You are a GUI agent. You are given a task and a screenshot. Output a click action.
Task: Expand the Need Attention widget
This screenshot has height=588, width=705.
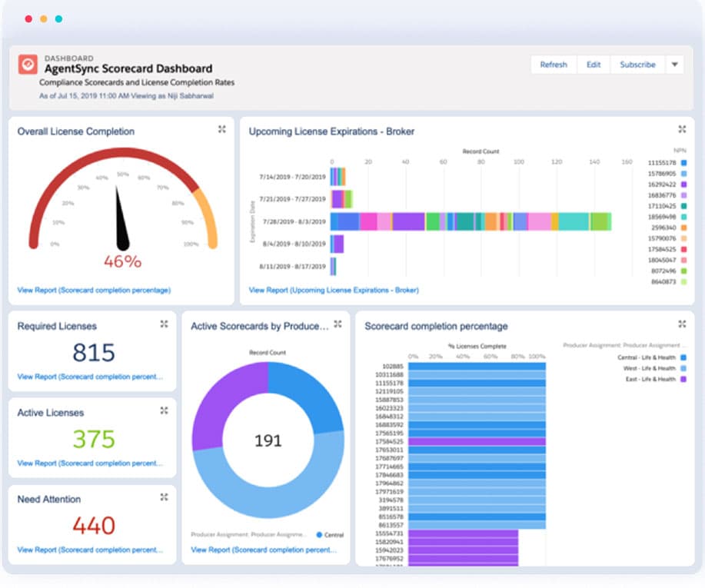pyautogui.click(x=164, y=497)
